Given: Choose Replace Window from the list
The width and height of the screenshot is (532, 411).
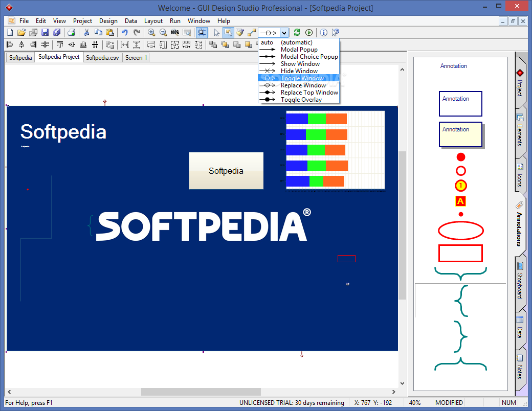Looking at the screenshot, I should tap(299, 85).
